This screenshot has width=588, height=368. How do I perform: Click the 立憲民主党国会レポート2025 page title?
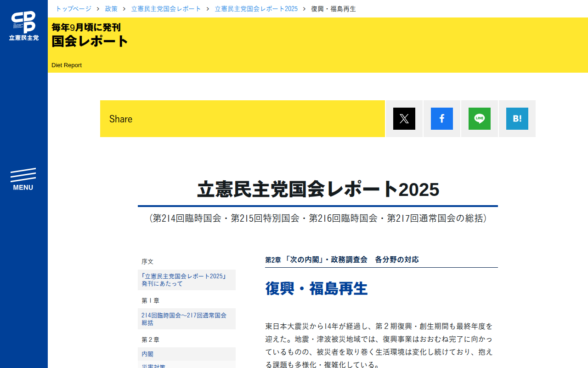pyautogui.click(x=318, y=189)
